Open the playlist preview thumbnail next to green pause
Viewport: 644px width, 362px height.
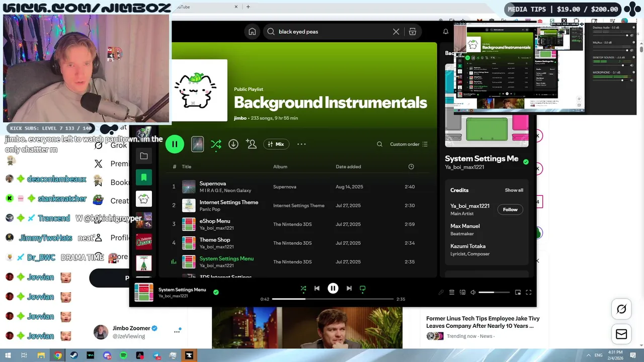click(198, 144)
